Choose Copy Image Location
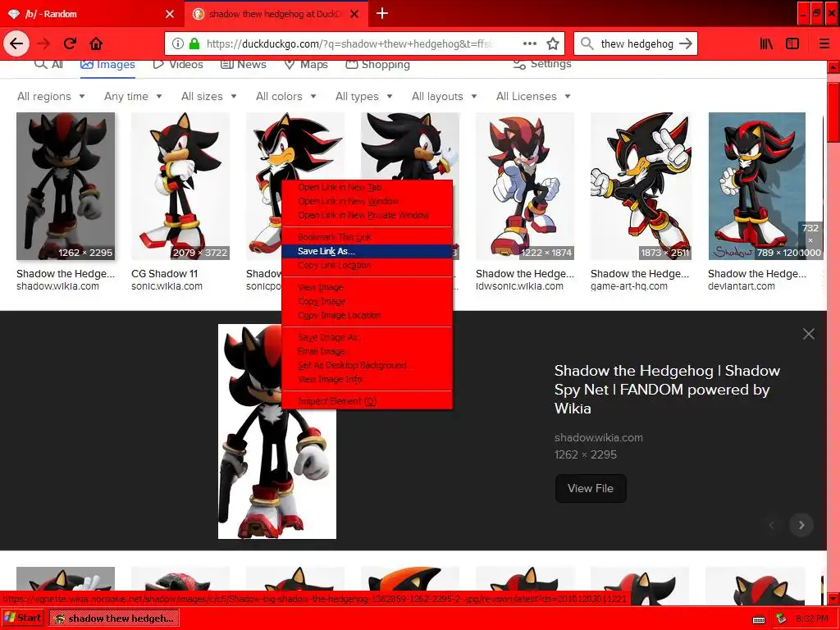 coord(367,315)
